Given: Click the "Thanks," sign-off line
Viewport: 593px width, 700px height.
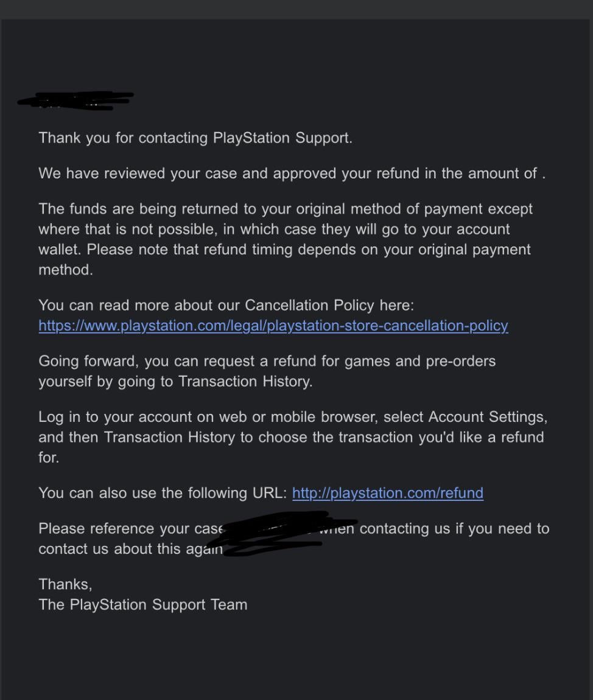Looking at the screenshot, I should pyautogui.click(x=65, y=584).
